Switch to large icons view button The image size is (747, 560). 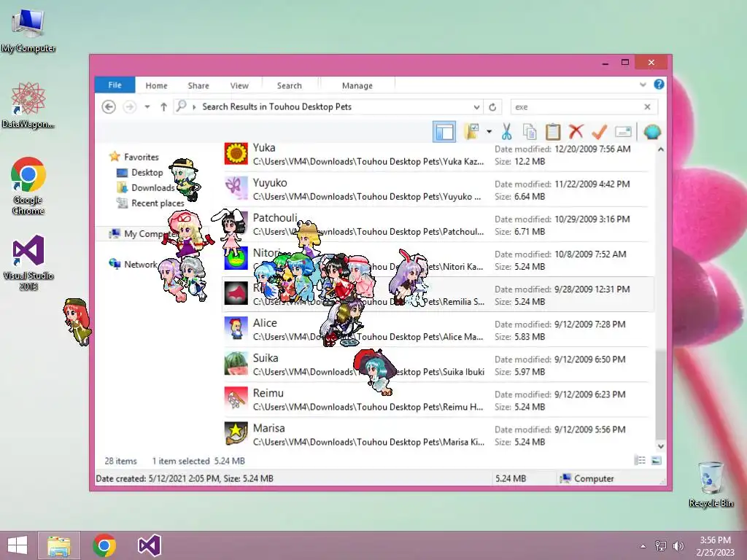click(656, 460)
